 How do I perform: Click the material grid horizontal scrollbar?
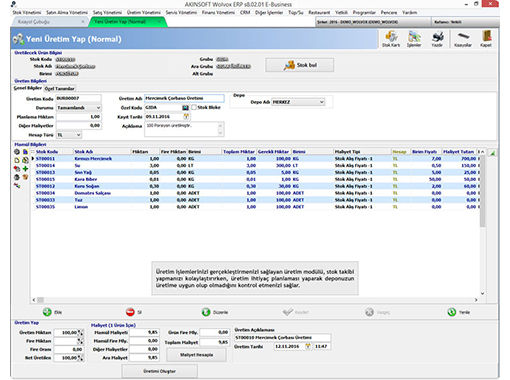40,300
